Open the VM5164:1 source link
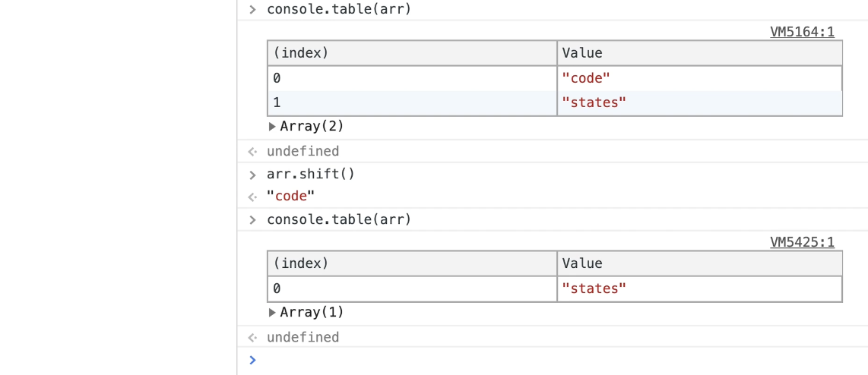 tap(802, 32)
